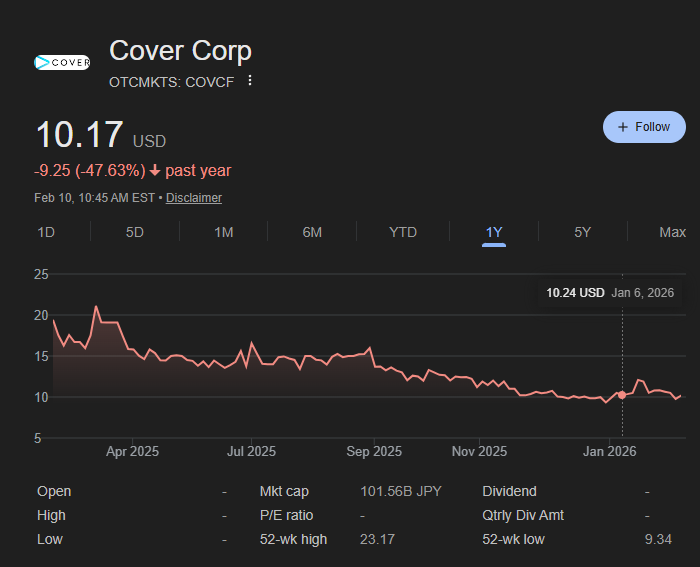Show the Max chart range
This screenshot has width=700, height=567.
point(672,232)
